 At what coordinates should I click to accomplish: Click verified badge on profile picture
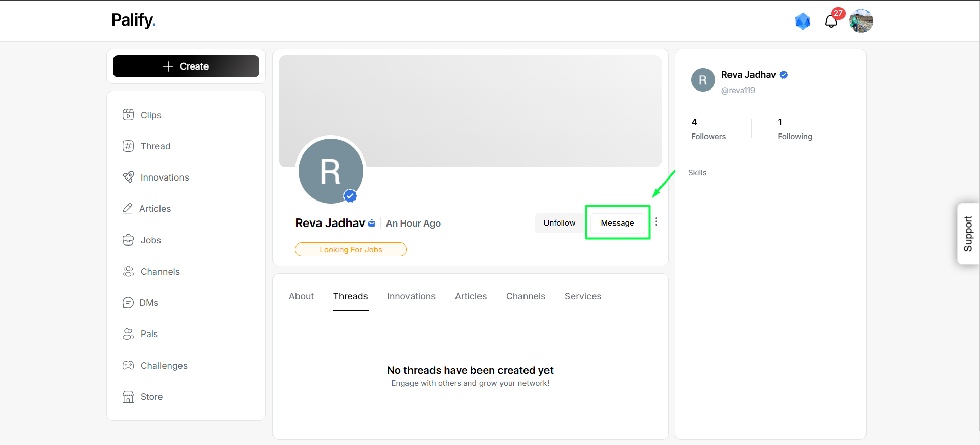click(350, 195)
